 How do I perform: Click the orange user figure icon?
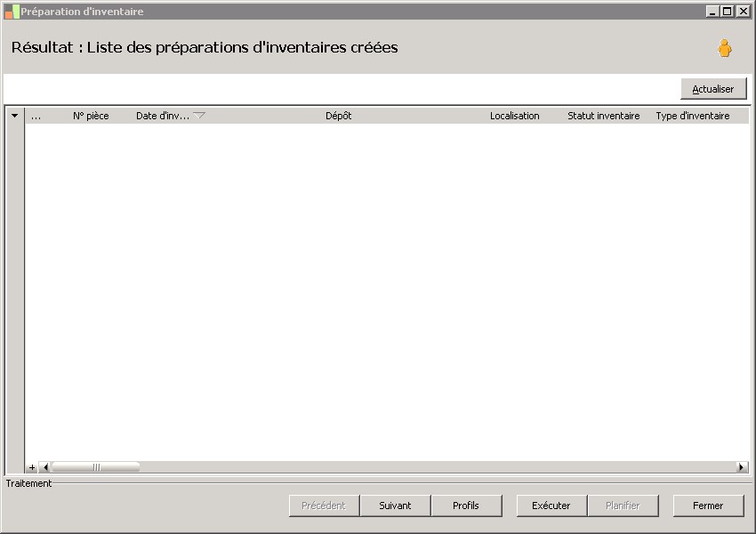[724, 48]
